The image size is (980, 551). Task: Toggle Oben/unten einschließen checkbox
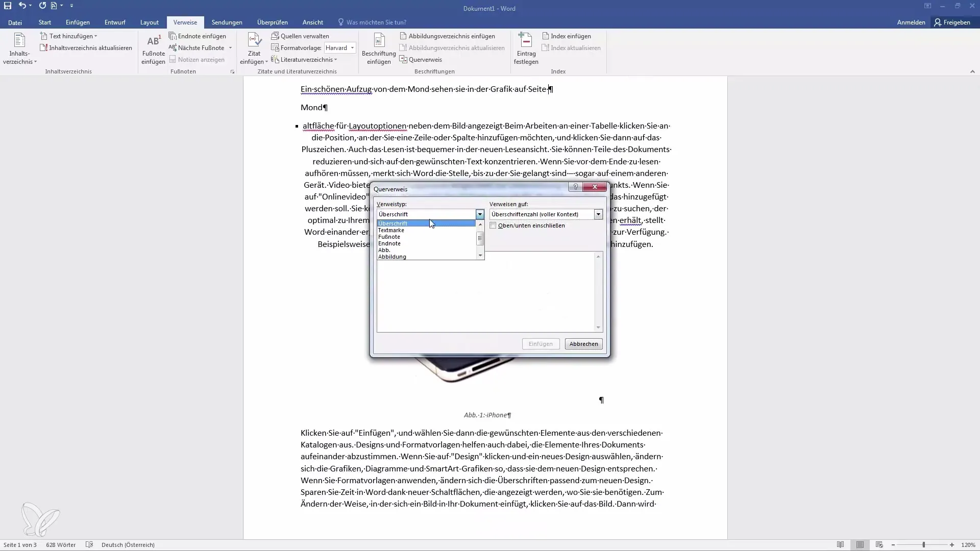coord(493,226)
